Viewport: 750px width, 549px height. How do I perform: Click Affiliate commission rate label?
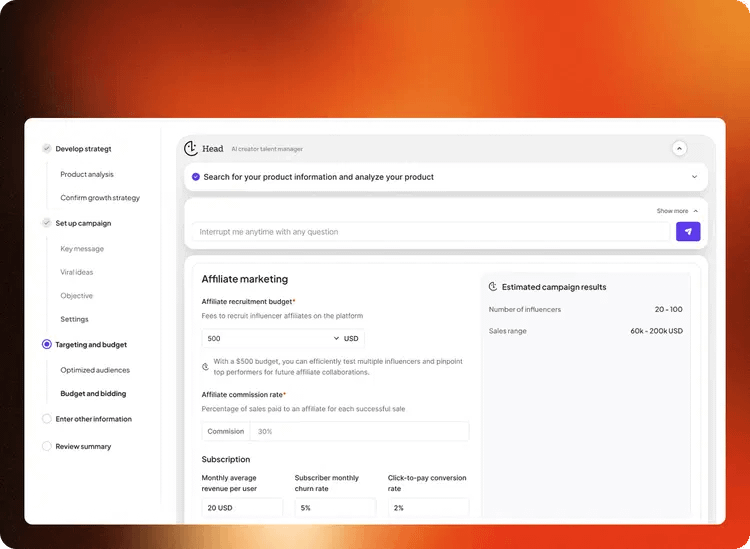point(243,395)
